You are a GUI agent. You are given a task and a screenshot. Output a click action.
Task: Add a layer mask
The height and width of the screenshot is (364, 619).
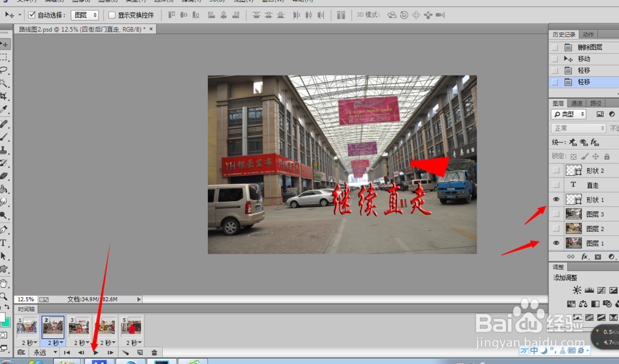point(598,257)
